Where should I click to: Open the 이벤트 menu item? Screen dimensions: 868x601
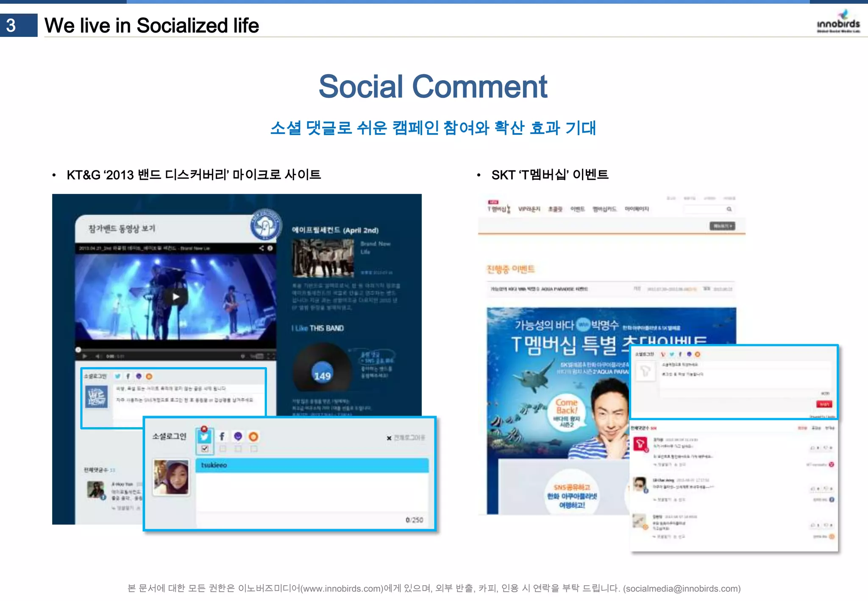[577, 209]
